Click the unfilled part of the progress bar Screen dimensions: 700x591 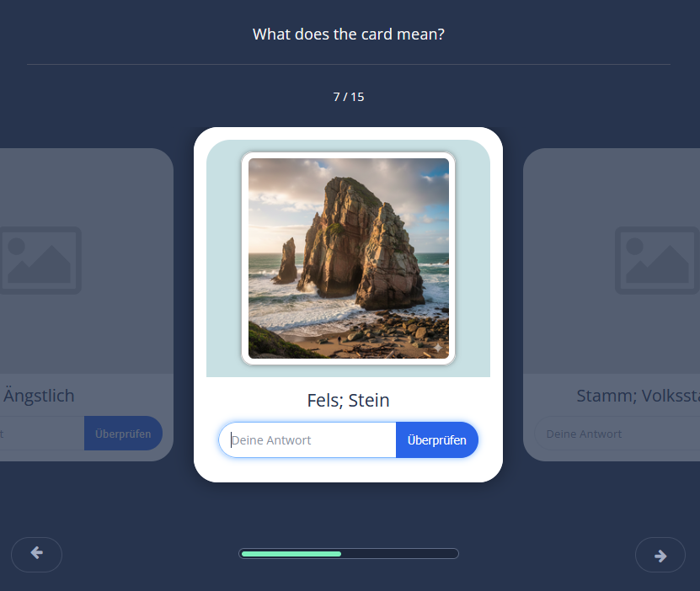pos(399,554)
